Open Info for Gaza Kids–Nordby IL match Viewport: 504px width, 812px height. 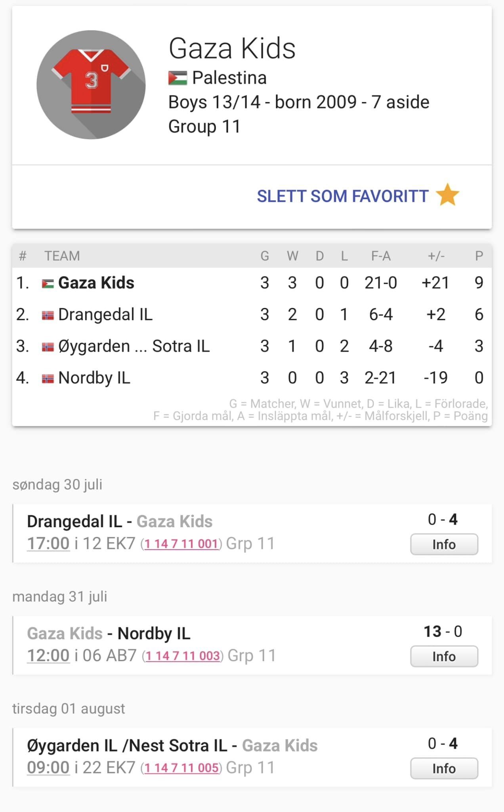click(x=444, y=657)
